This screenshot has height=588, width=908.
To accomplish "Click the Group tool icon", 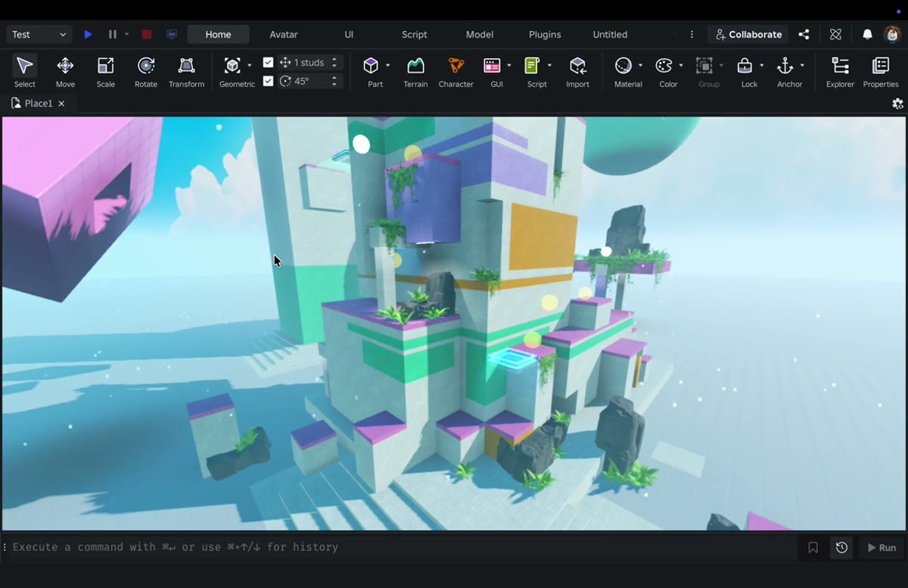I will [704, 66].
